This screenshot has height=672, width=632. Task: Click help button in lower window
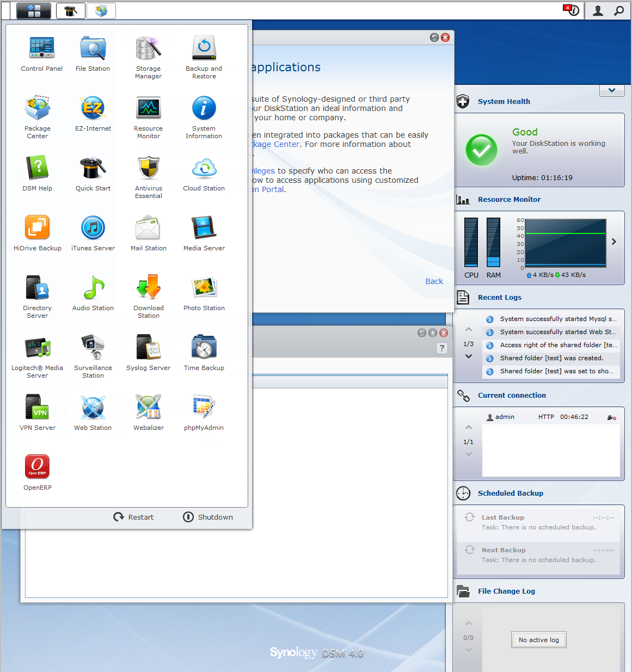442,348
